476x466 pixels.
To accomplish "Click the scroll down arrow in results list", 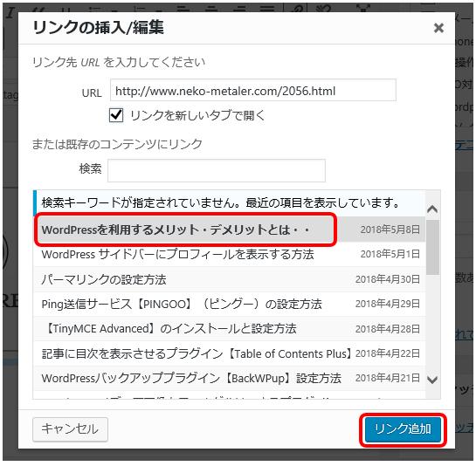I will (x=432, y=380).
